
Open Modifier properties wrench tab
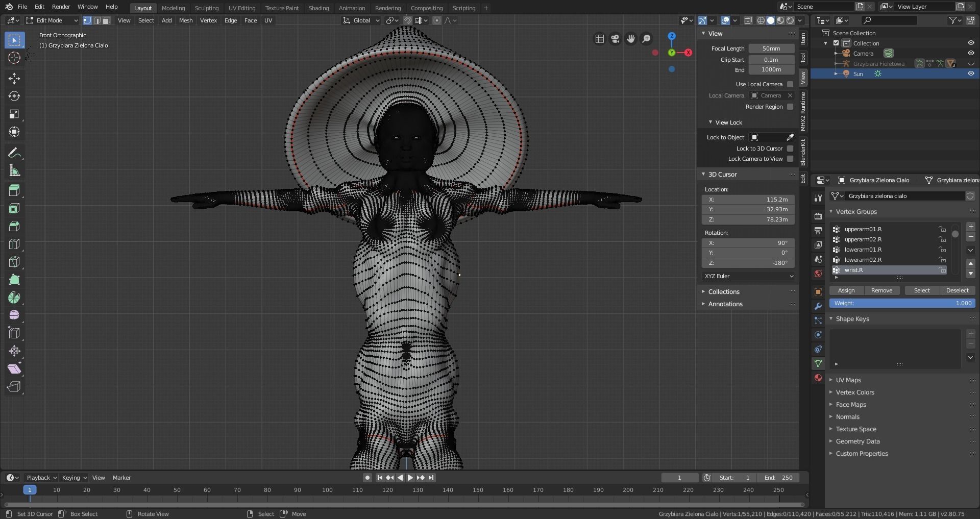pos(818,306)
